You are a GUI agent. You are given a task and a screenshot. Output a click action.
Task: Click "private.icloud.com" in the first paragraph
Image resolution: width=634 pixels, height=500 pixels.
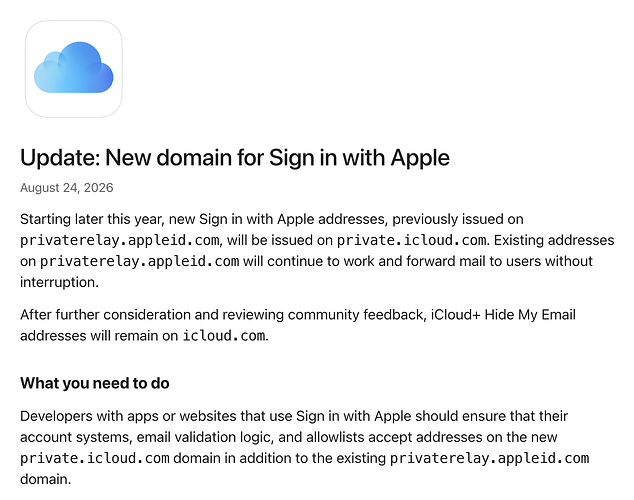coord(412,241)
